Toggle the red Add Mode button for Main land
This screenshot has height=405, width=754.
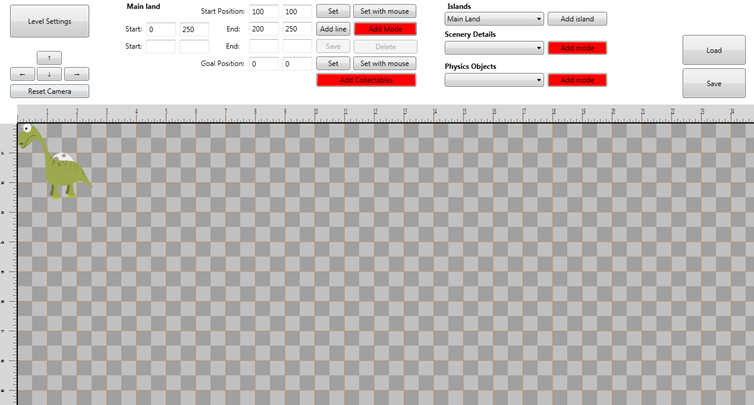(384, 29)
